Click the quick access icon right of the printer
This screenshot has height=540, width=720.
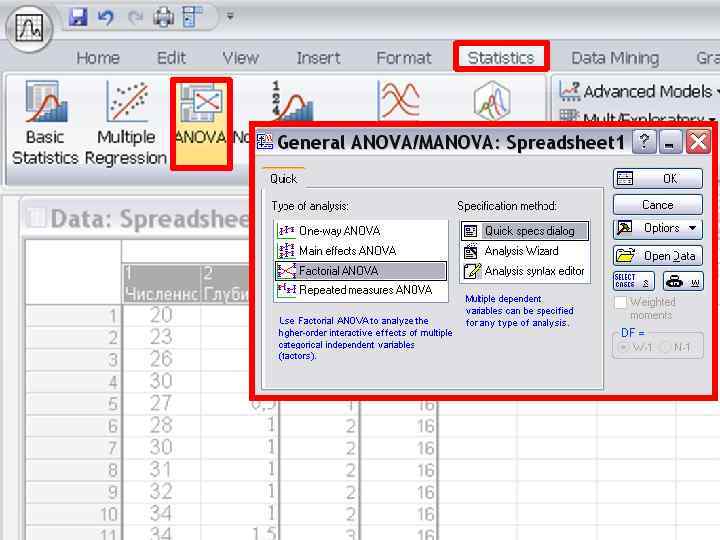point(192,17)
